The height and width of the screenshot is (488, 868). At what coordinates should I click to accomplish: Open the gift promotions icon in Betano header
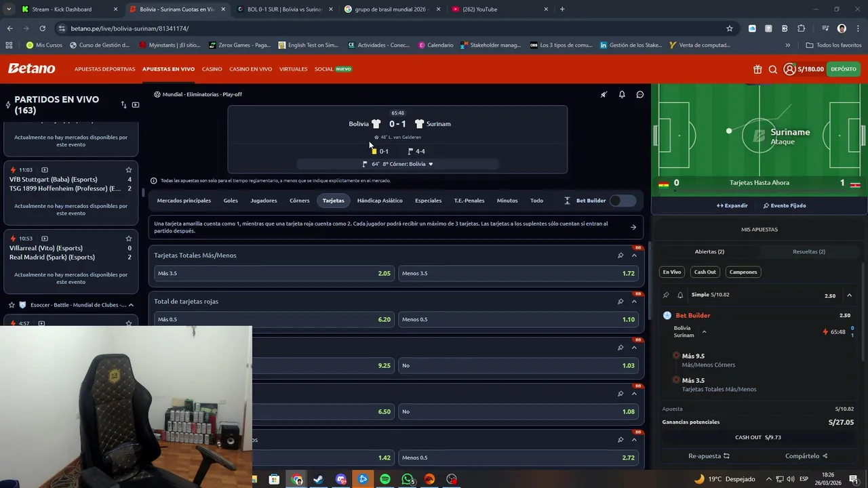pos(757,69)
